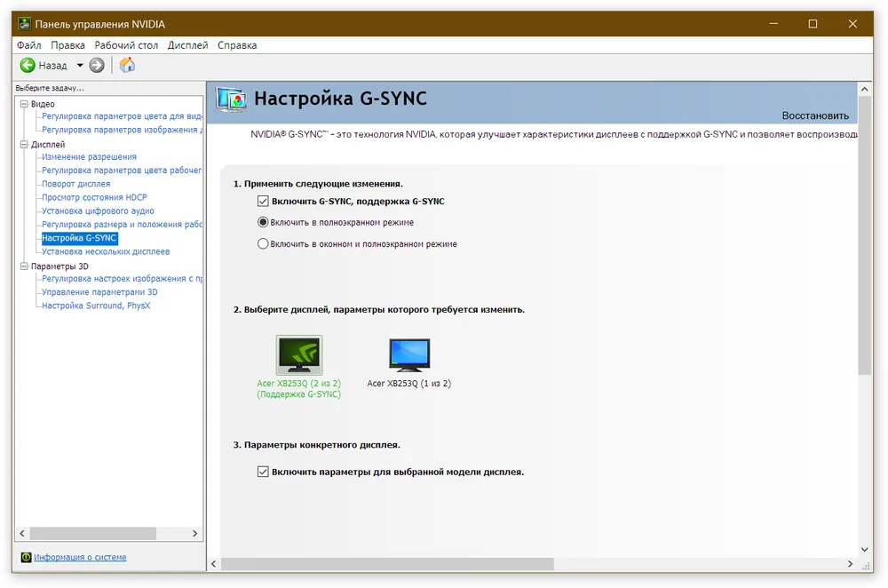
Task: Click the Forward arrow icon in toolbar
Action: click(97, 65)
